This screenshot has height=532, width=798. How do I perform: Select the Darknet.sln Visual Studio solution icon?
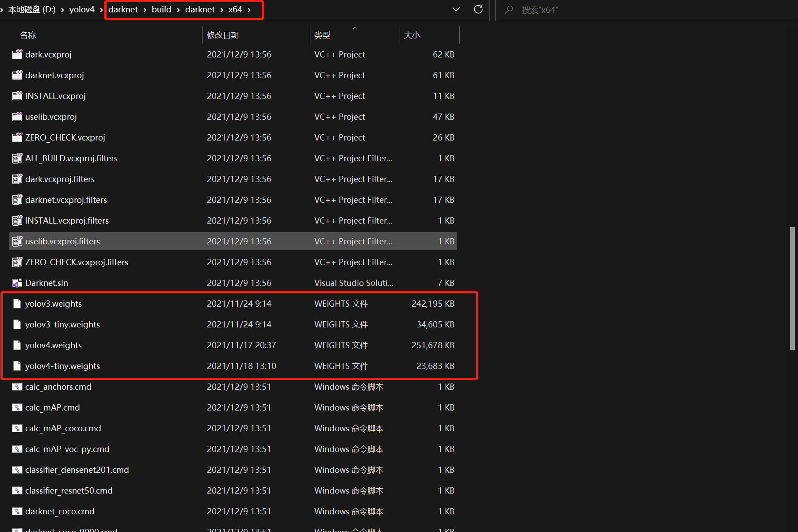click(x=16, y=283)
